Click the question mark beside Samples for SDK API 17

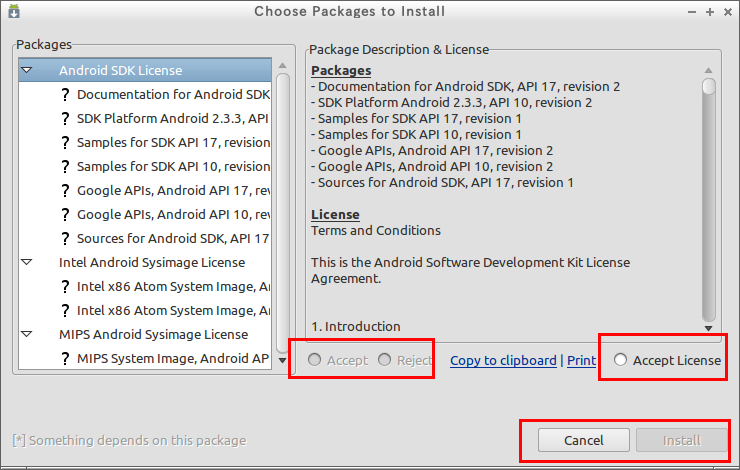[x=65, y=143]
